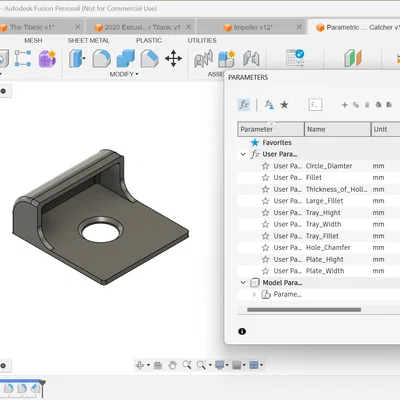Collapse the Model Para... group

tap(243, 283)
